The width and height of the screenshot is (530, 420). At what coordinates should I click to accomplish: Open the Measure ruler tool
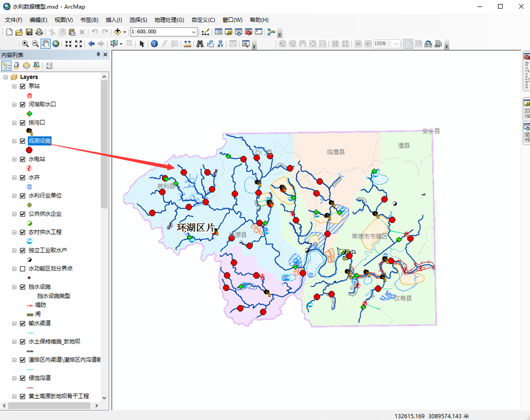pos(187,44)
